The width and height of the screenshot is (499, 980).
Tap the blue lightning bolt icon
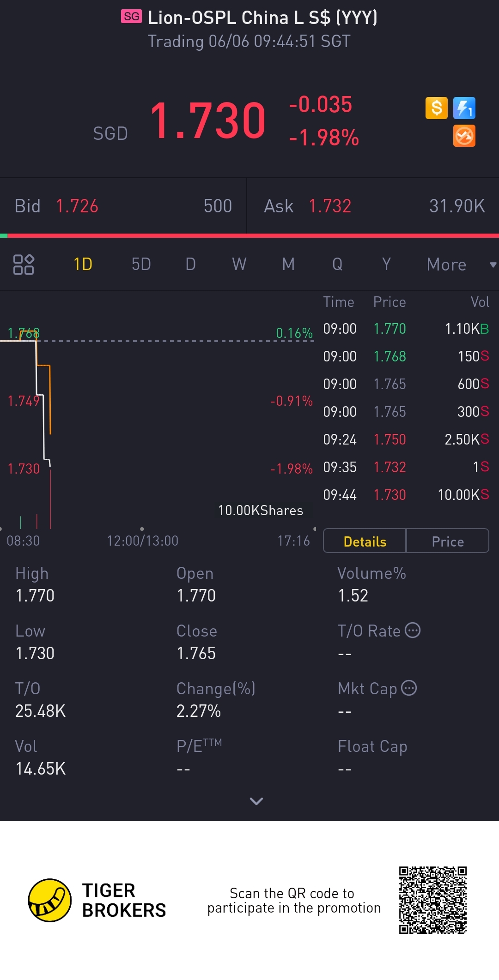point(464,108)
